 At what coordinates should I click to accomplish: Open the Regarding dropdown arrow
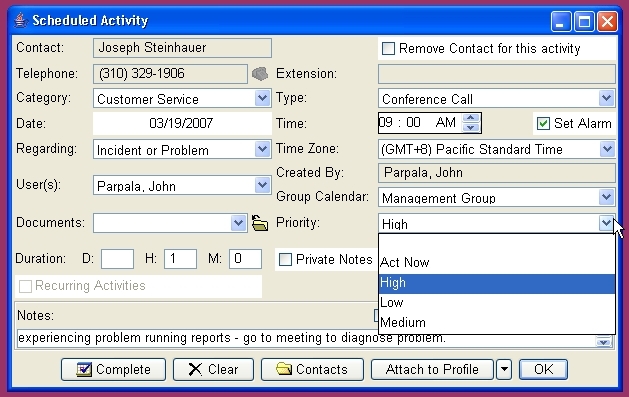[x=262, y=149]
